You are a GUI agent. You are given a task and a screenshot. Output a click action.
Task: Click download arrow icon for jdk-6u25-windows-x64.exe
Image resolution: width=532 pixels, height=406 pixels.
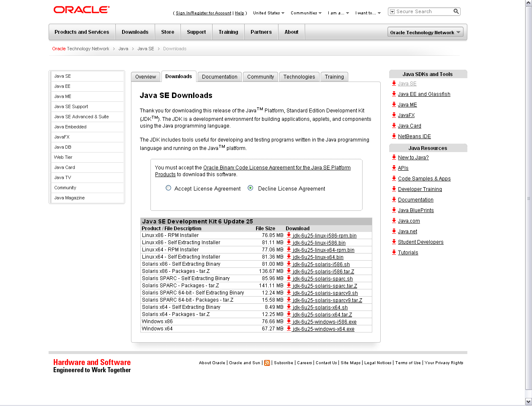tap(289, 329)
